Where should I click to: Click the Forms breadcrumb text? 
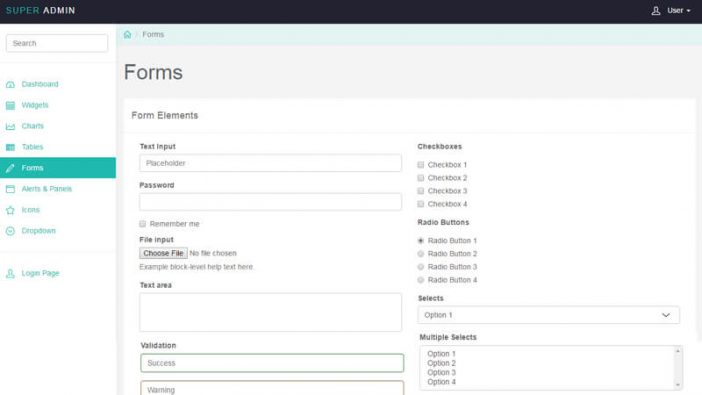tap(153, 34)
